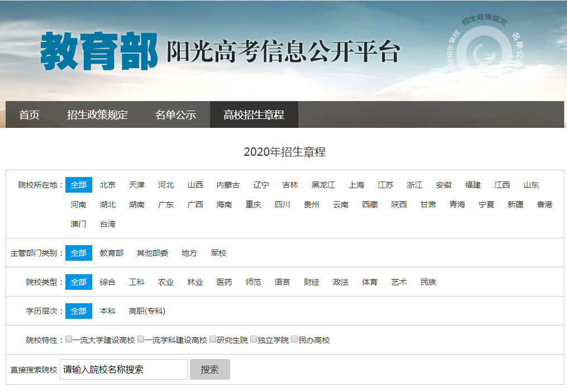
Task: Filter by location 吉林
Action: click(290, 185)
